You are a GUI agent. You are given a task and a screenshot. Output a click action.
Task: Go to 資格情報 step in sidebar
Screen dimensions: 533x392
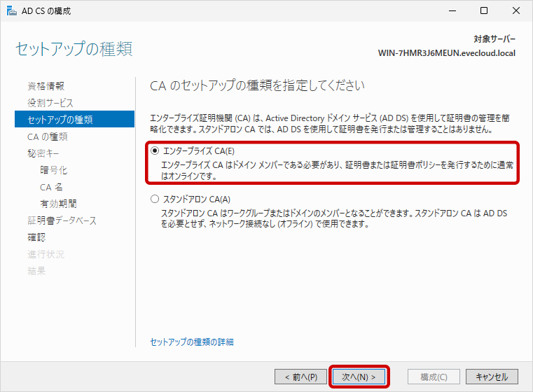[46, 86]
